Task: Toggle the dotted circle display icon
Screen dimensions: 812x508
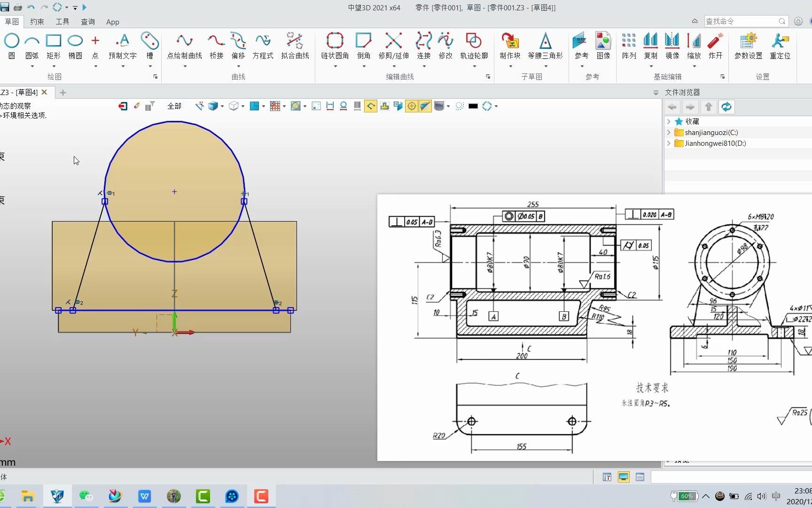Action: (x=460, y=106)
